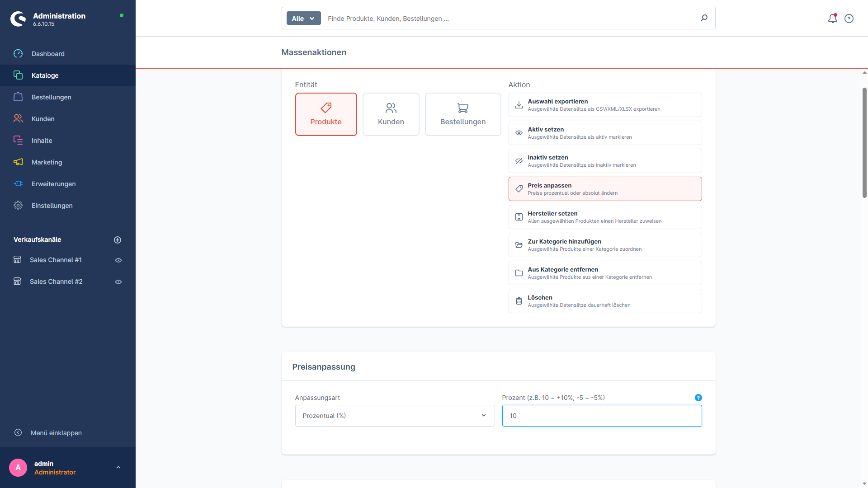
Task: Click the Hersteller setzen building icon
Action: (519, 217)
